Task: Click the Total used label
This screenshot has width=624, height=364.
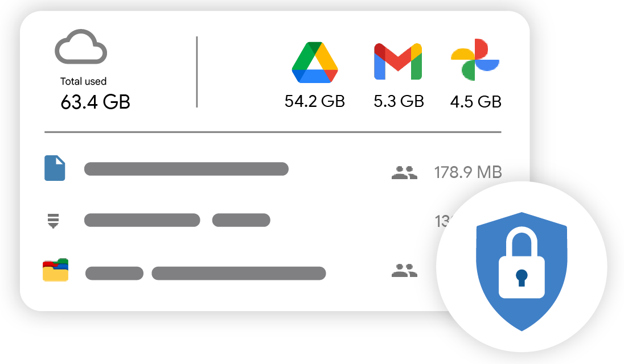Action: click(x=83, y=81)
